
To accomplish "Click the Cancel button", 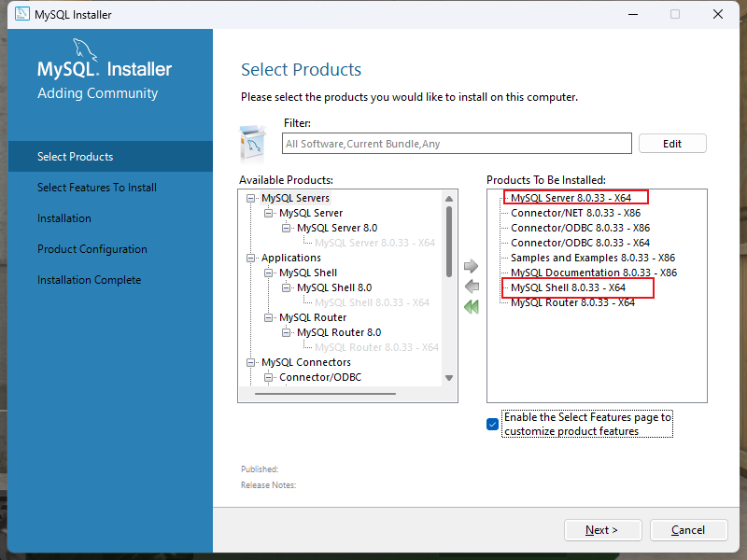I will pyautogui.click(x=688, y=530).
